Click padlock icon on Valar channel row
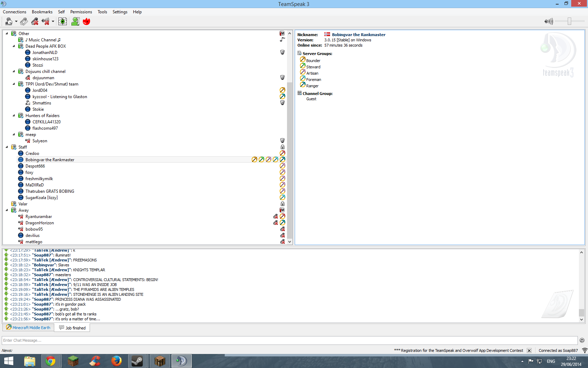This screenshot has width=588, height=368. (282, 204)
